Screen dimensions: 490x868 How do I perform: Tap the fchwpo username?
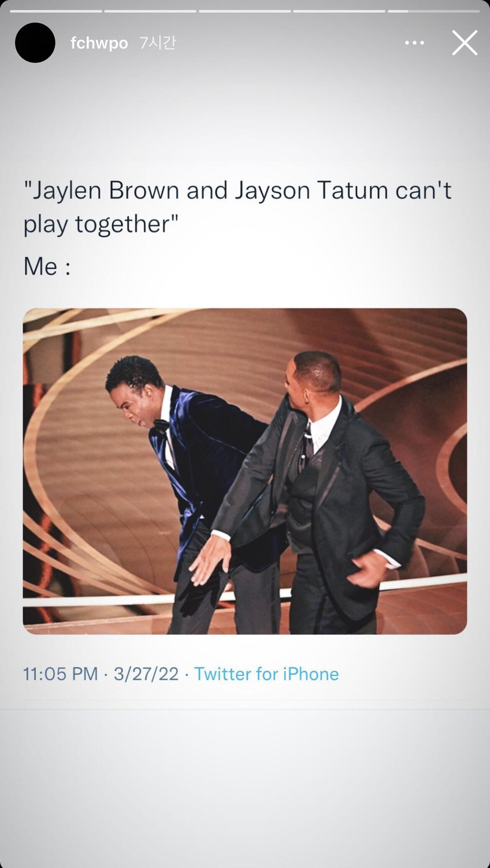(x=99, y=43)
